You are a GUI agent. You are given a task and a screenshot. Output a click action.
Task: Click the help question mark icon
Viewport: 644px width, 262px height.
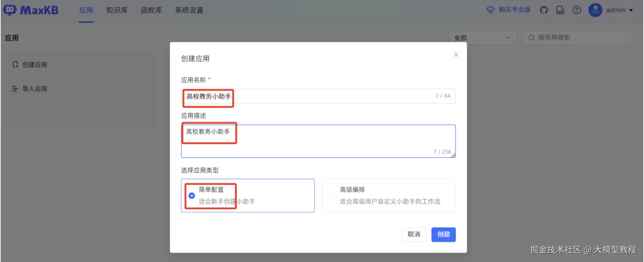(577, 10)
